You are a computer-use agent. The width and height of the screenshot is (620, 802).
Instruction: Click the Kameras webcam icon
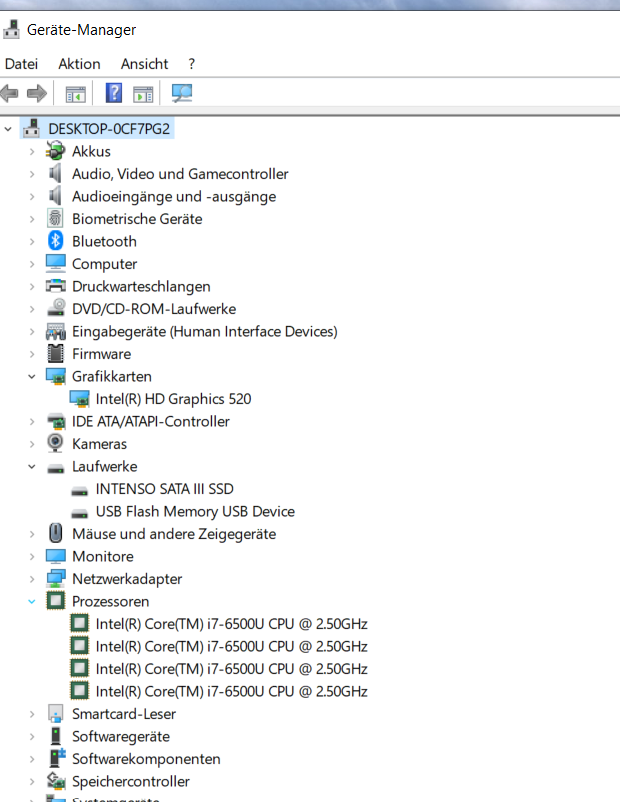[x=55, y=443]
